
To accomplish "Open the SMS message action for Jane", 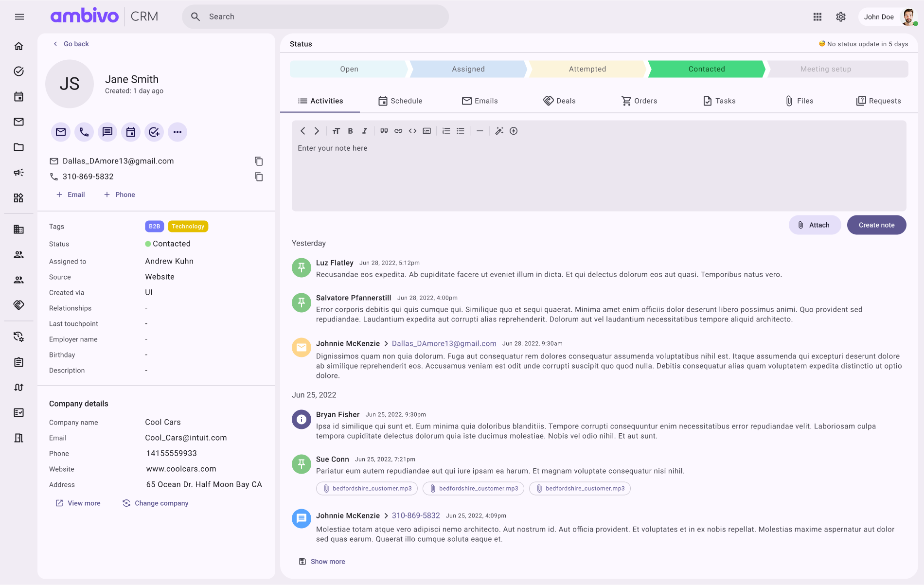I will tap(107, 132).
